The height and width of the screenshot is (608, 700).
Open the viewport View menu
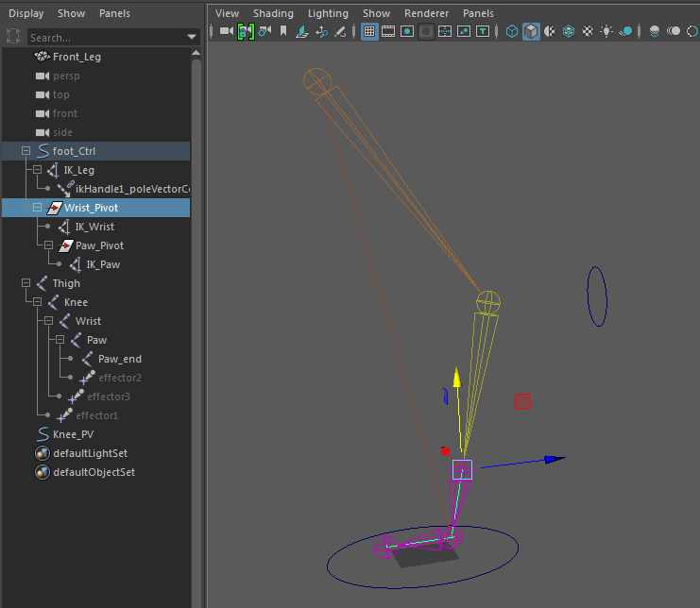227,13
